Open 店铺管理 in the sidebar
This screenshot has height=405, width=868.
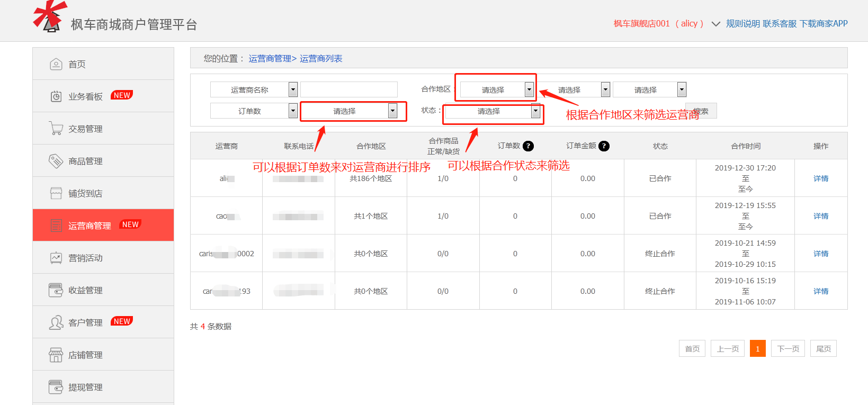pyautogui.click(x=103, y=355)
